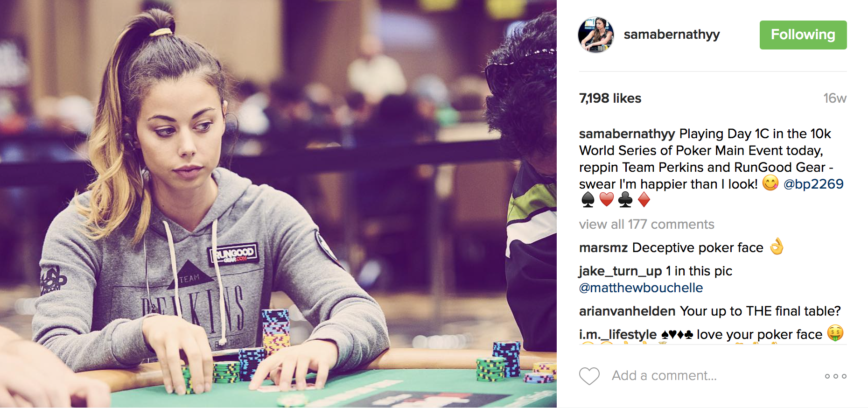Visit commenter i.m._lifestyle profile

tap(618, 334)
